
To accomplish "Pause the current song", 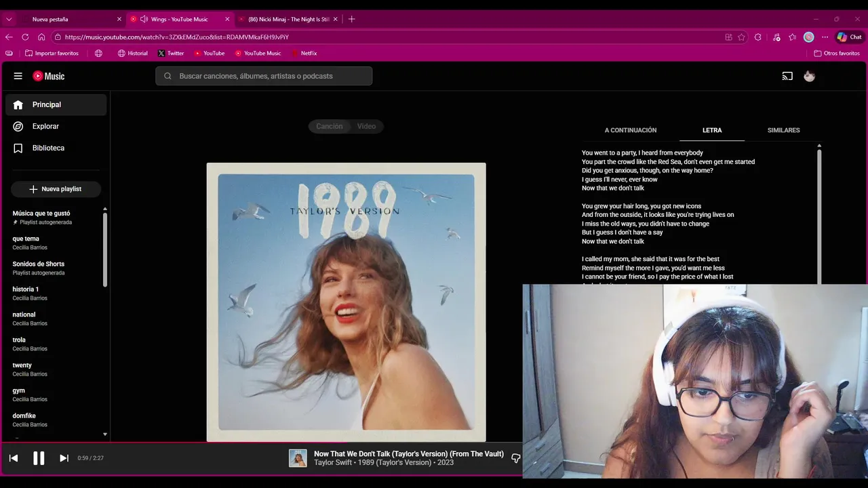I will click(39, 458).
